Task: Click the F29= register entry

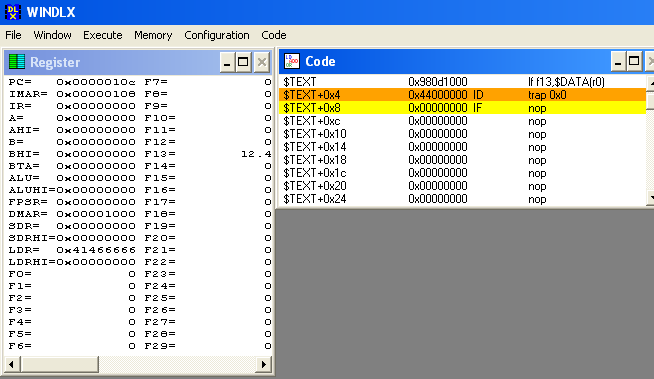Action: (x=208, y=346)
